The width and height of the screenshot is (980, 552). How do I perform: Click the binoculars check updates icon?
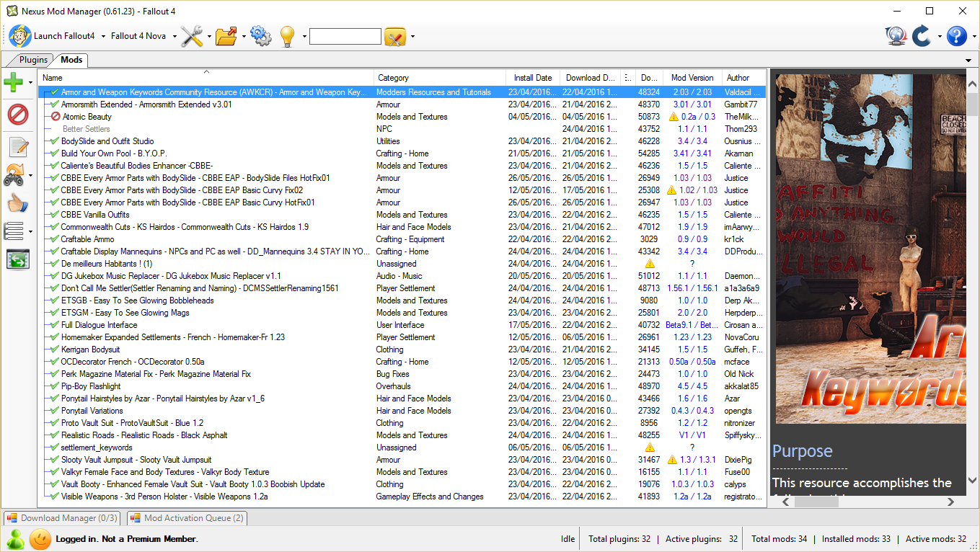pyautogui.click(x=14, y=174)
